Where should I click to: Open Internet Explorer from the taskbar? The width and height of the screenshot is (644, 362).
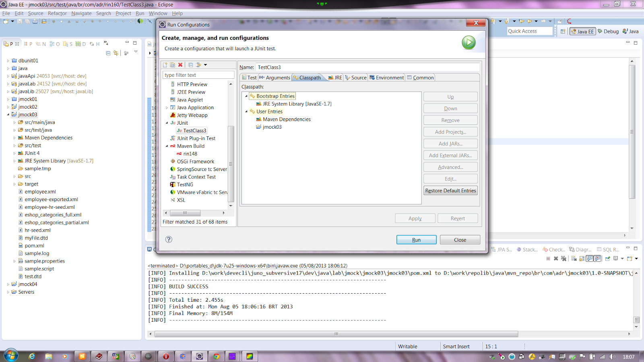pos(31,356)
